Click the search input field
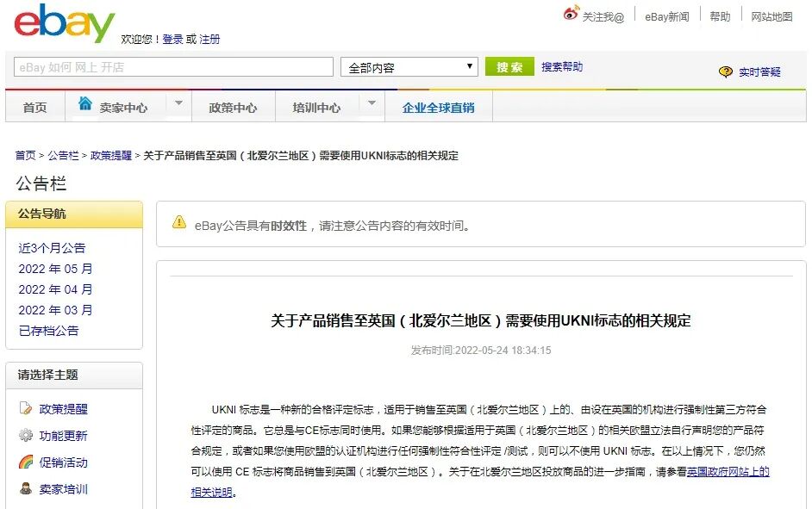Viewport: 812px width, 509px height. click(172, 65)
